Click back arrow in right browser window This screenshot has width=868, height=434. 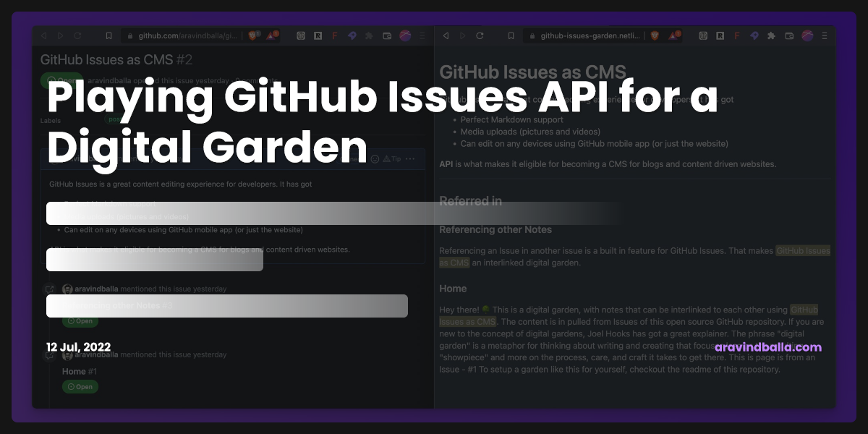(445, 35)
